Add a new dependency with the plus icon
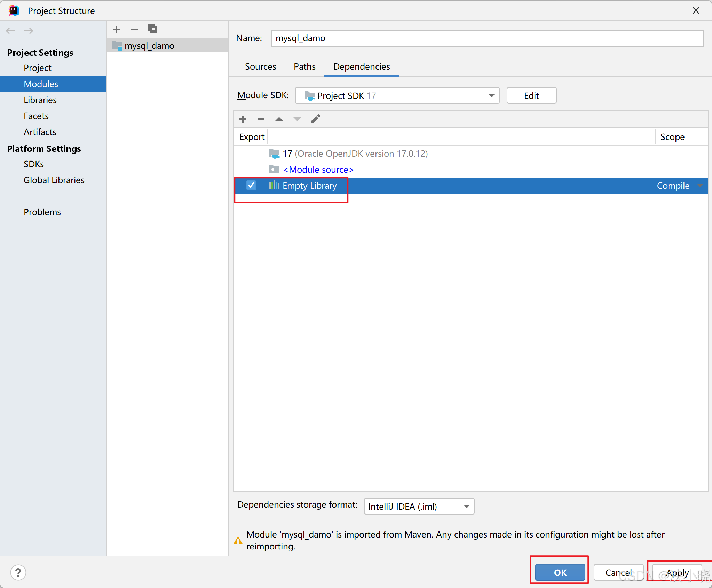The image size is (712, 588). tap(243, 119)
